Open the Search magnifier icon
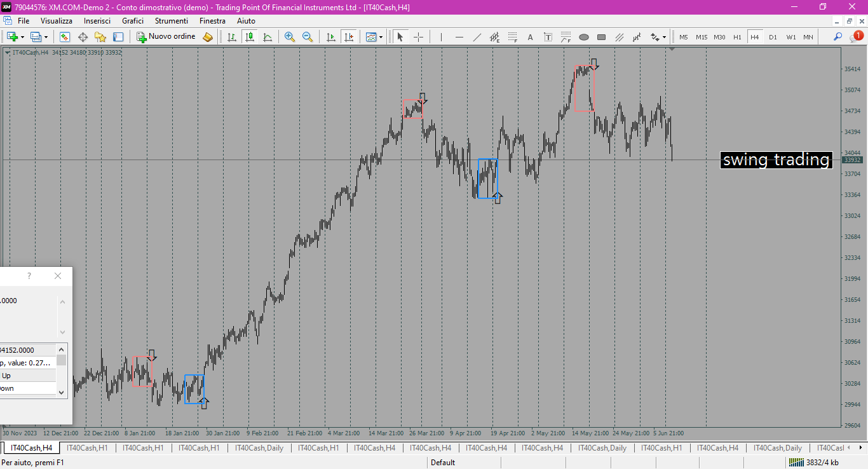868x469 pixels. pos(837,37)
